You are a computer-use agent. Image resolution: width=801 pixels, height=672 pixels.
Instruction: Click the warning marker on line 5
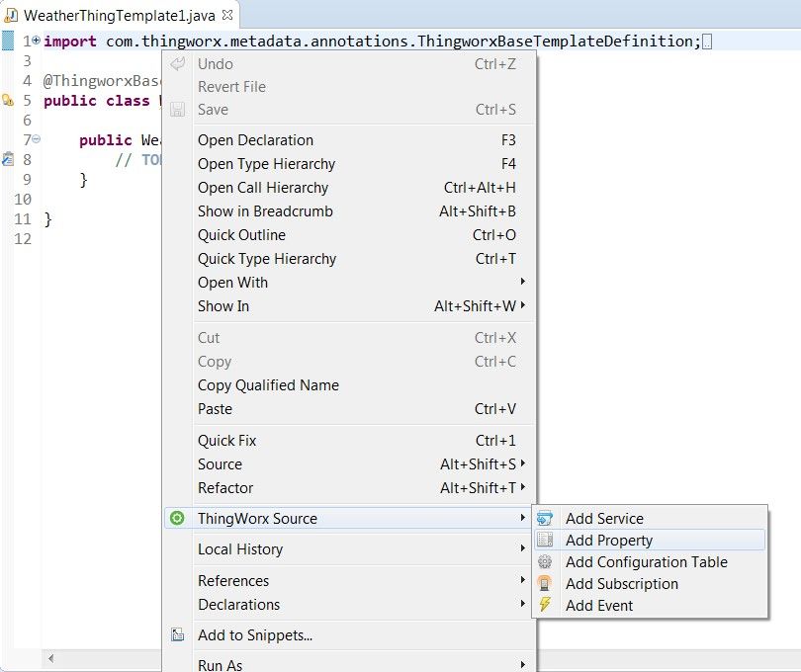point(7,100)
